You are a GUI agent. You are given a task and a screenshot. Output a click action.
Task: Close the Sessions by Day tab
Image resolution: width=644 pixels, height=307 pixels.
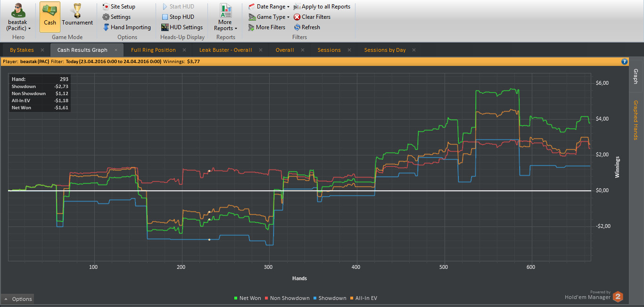tap(414, 50)
